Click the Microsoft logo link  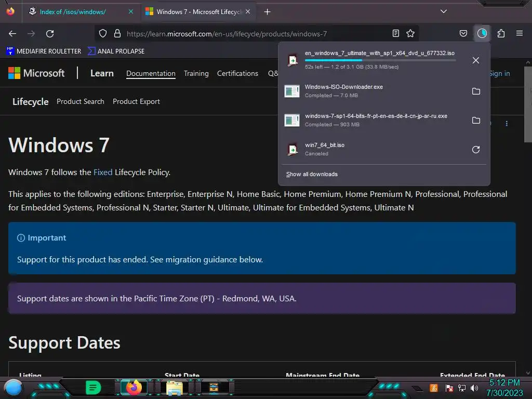point(36,73)
